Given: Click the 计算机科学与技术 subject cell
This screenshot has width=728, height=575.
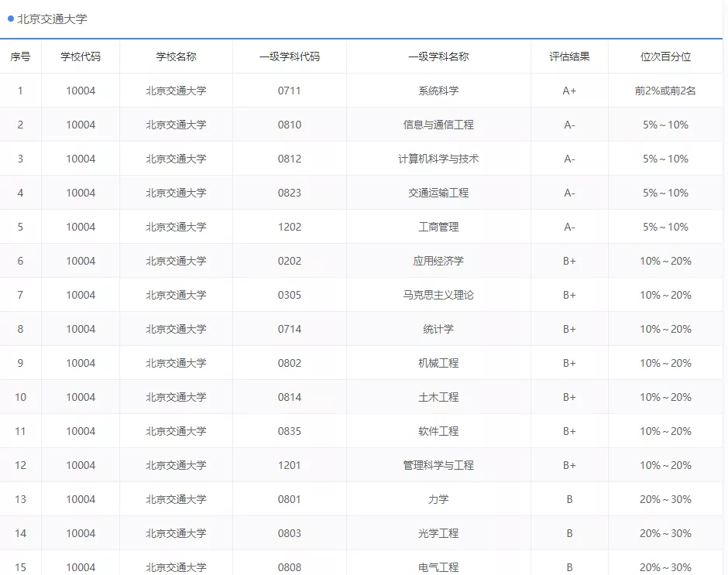Looking at the screenshot, I should coord(438,159).
